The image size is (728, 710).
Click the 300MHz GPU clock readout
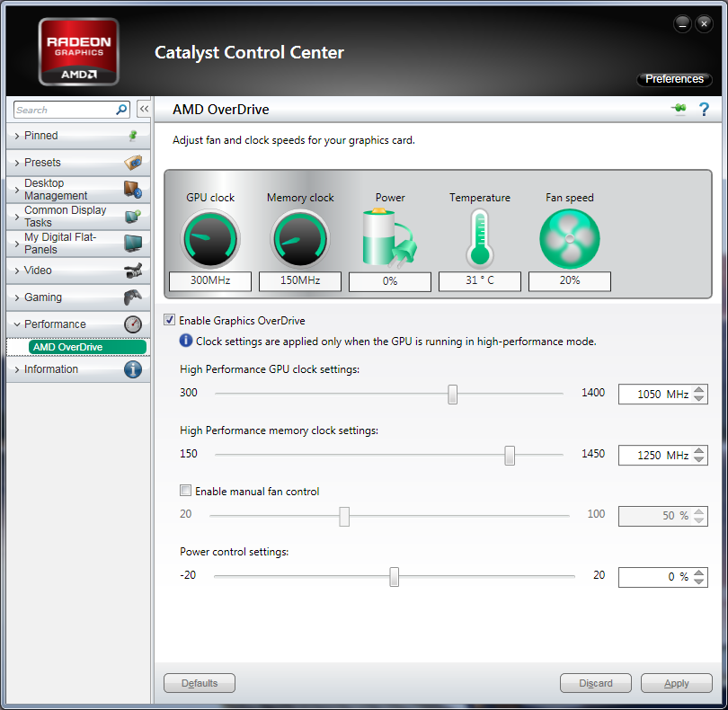coord(210,281)
